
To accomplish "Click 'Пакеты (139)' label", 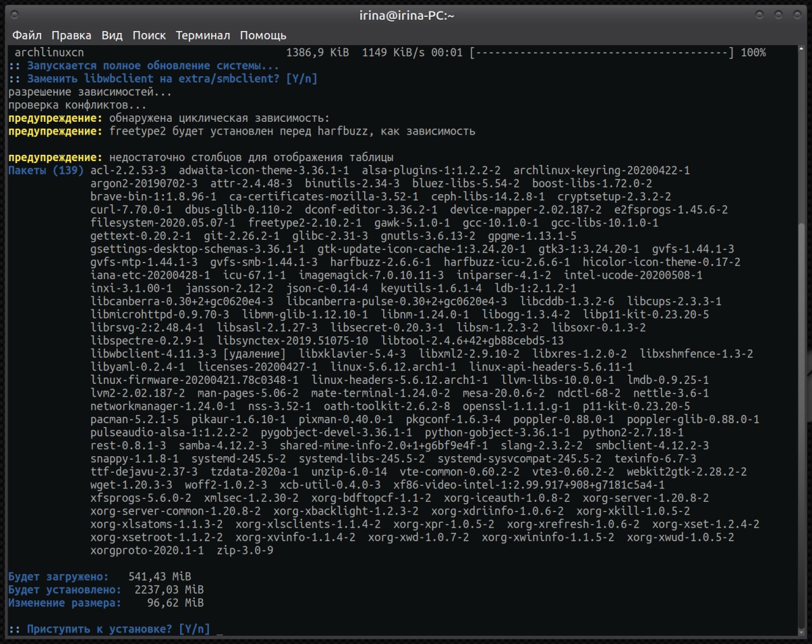I will point(46,171).
